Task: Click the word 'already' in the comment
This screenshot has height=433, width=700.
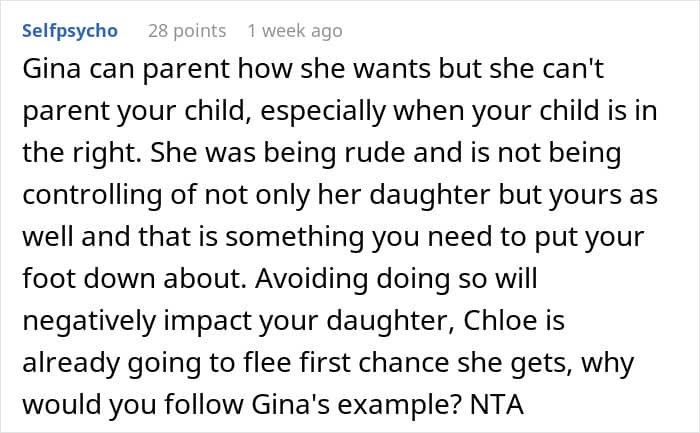Action: coord(71,363)
